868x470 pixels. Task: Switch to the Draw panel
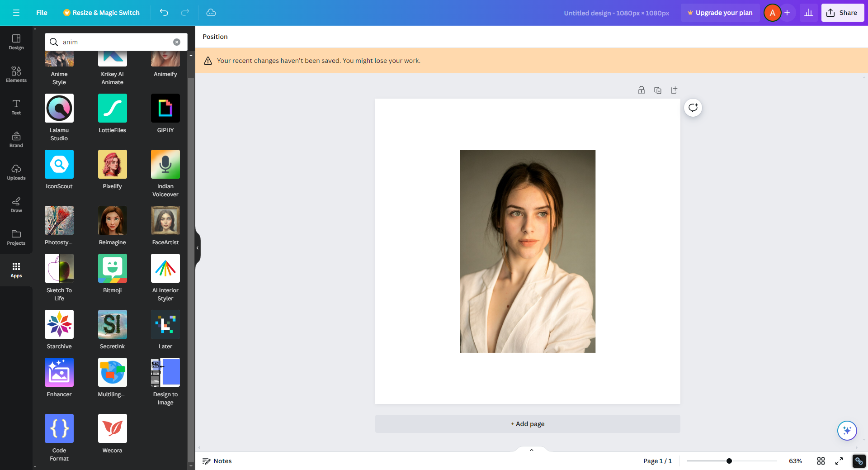click(16, 204)
